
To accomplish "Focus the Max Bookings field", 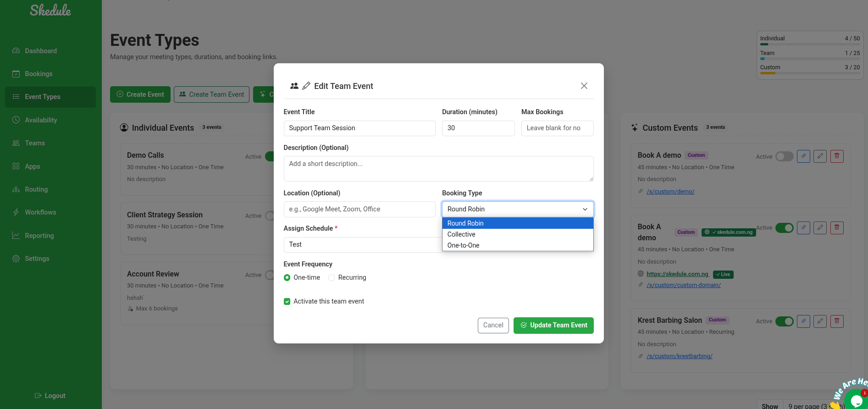I will click(x=558, y=128).
